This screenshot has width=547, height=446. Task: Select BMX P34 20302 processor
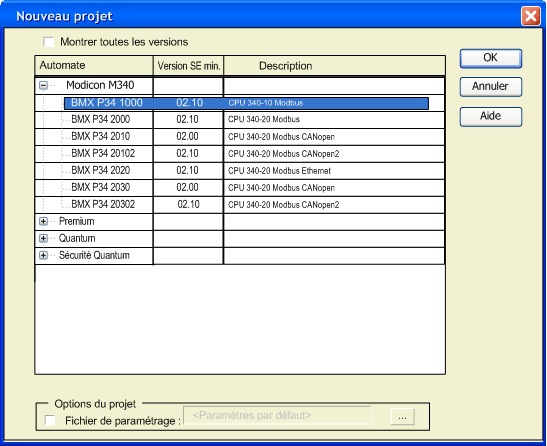(x=240, y=205)
